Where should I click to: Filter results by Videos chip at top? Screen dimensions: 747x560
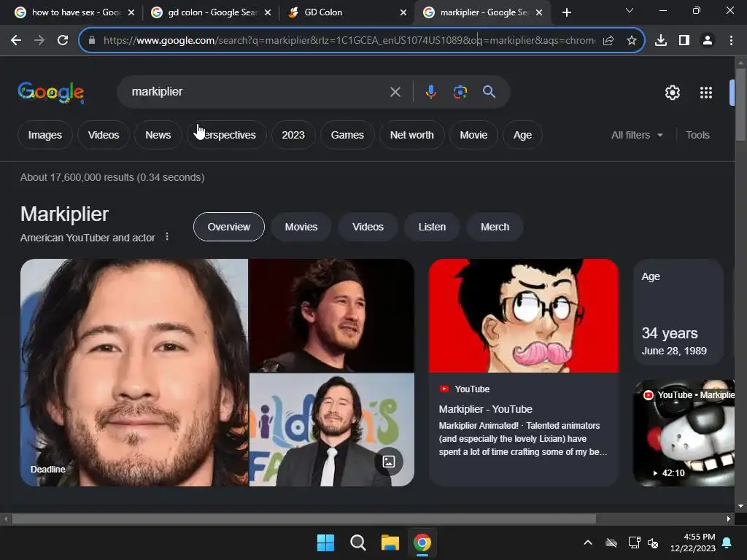(104, 135)
